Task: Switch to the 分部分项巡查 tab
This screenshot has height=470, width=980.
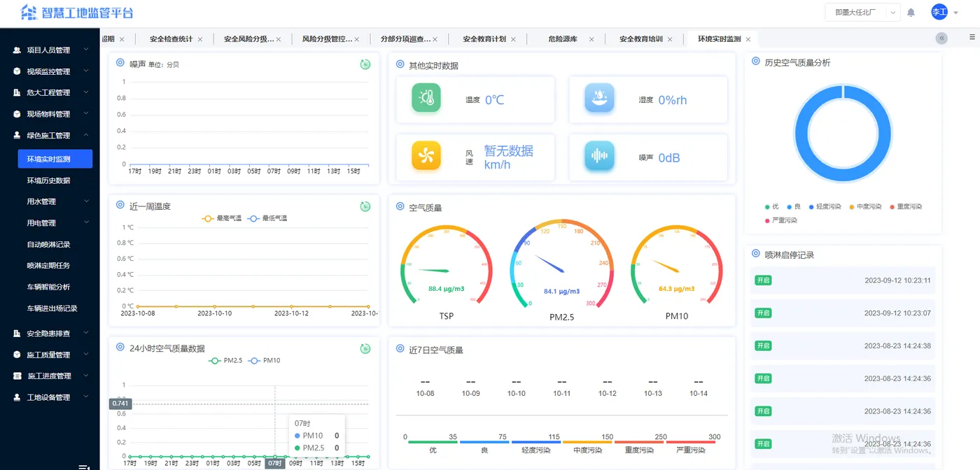Action: 406,39
